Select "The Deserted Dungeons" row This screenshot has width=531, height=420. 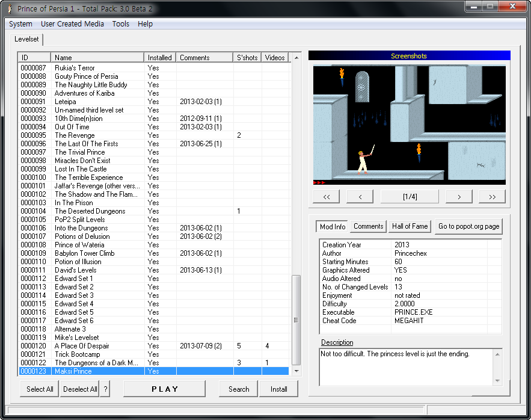coord(154,211)
